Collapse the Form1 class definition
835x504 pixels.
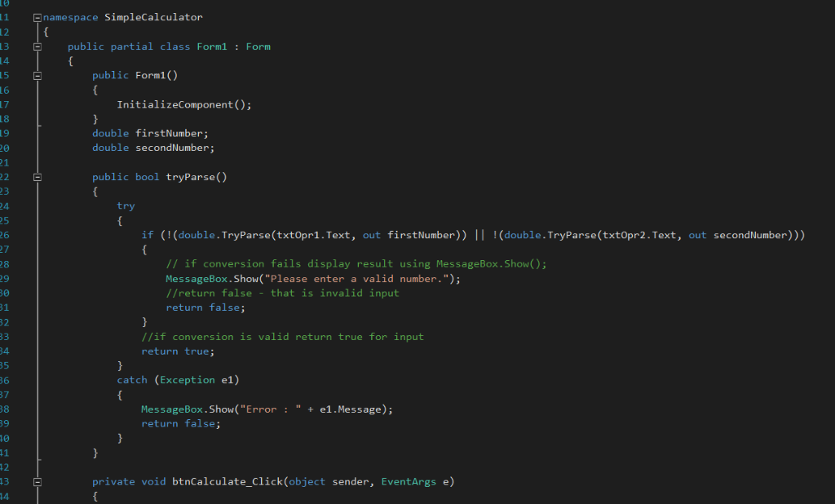[36, 46]
